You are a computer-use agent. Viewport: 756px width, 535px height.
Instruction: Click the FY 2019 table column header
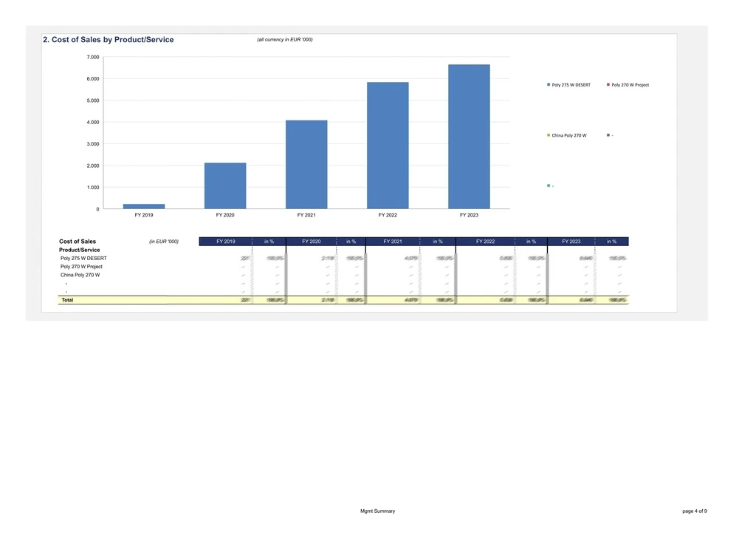point(226,242)
